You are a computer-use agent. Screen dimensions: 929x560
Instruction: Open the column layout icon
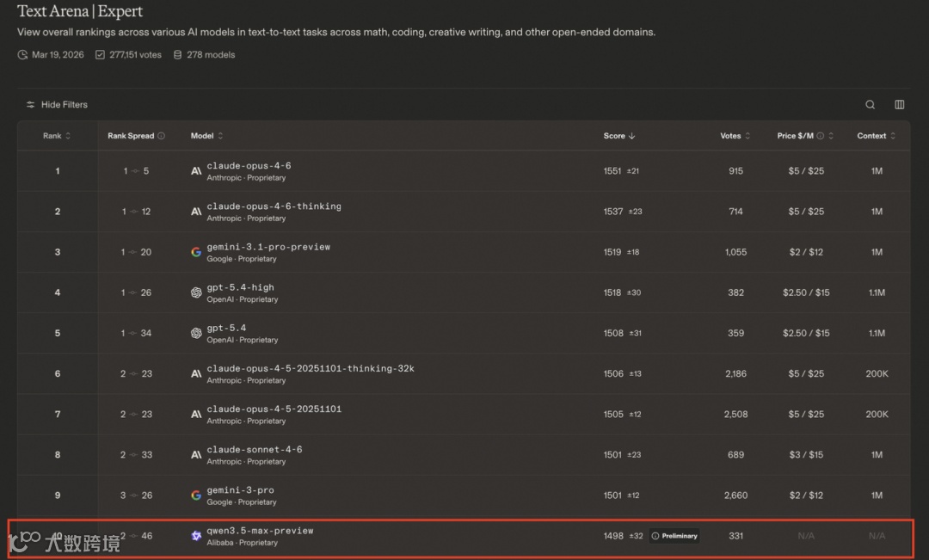click(x=900, y=104)
